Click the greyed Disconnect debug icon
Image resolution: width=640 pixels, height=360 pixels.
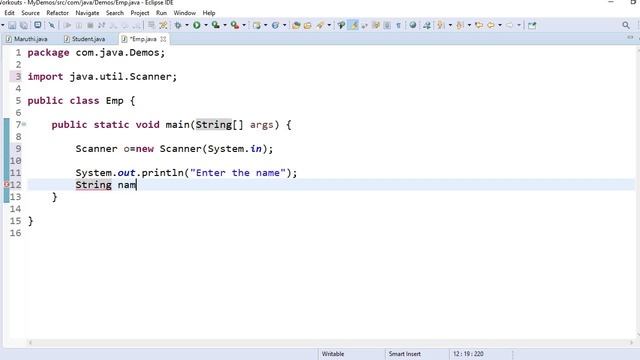coord(102,25)
